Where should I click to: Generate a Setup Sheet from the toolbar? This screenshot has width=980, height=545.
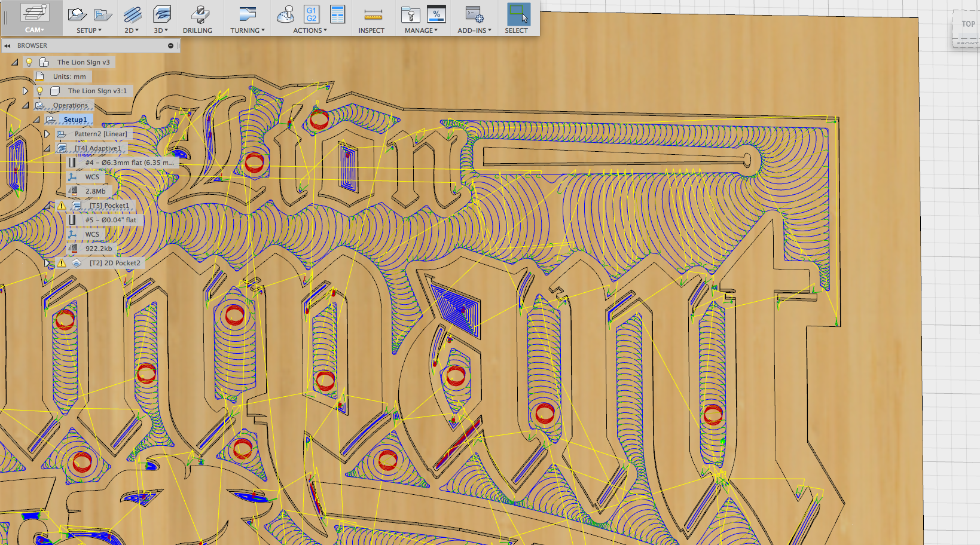[x=338, y=14]
